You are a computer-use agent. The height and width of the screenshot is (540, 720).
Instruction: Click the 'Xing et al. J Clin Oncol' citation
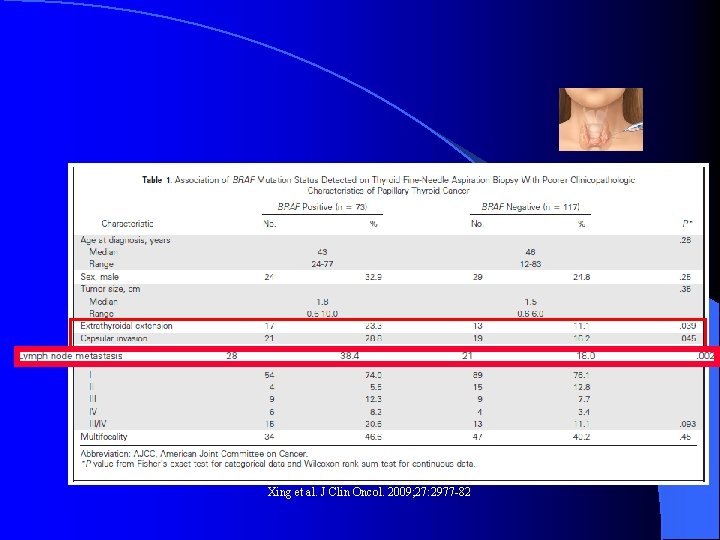click(369, 492)
